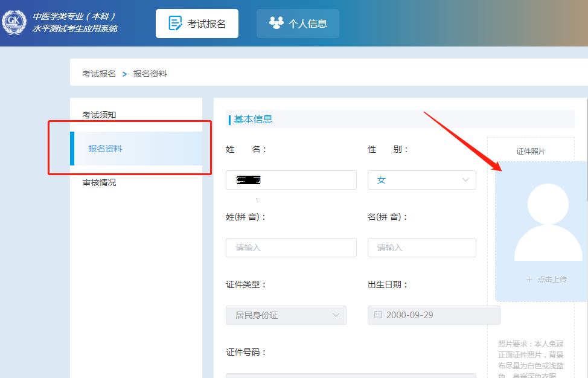Viewport: 588px width, 378px height.
Task: Click the people icon on 个人信息
Action: [276, 24]
